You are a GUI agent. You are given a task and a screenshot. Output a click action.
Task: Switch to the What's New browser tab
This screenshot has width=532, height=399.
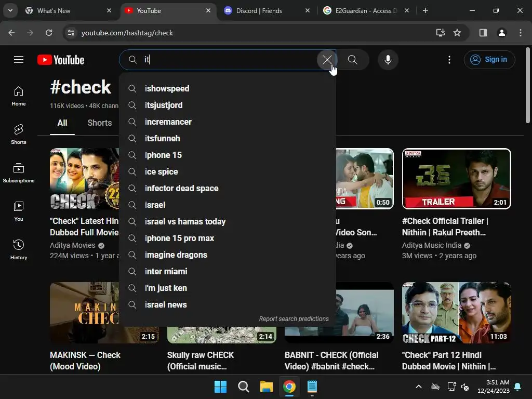coord(68,10)
